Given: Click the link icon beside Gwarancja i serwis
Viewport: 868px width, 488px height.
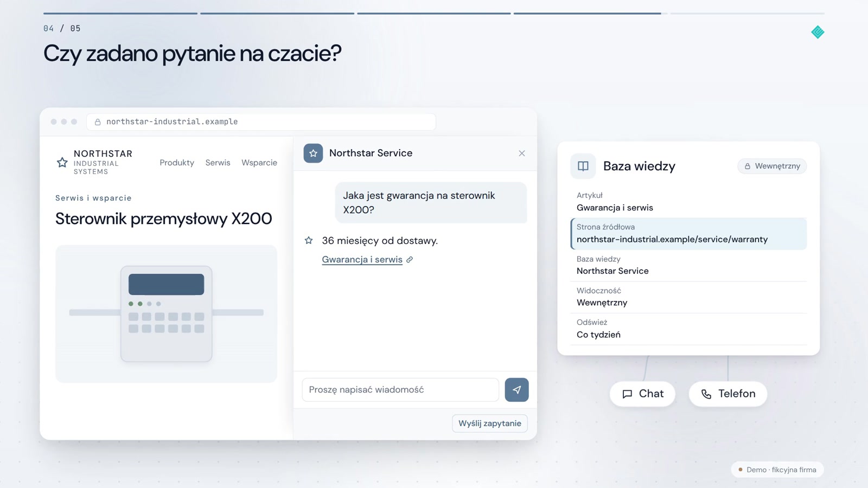Looking at the screenshot, I should tap(410, 260).
